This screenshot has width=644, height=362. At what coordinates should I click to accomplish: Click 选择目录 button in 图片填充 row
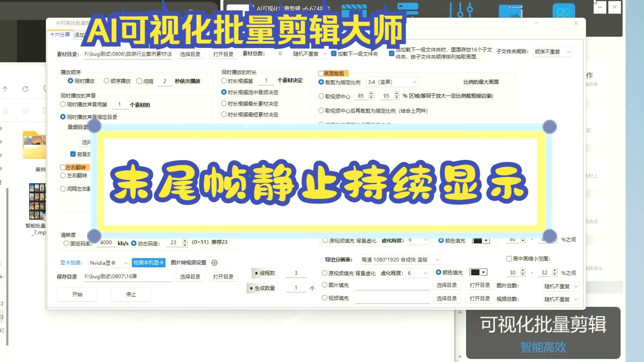pyautogui.click(x=446, y=285)
